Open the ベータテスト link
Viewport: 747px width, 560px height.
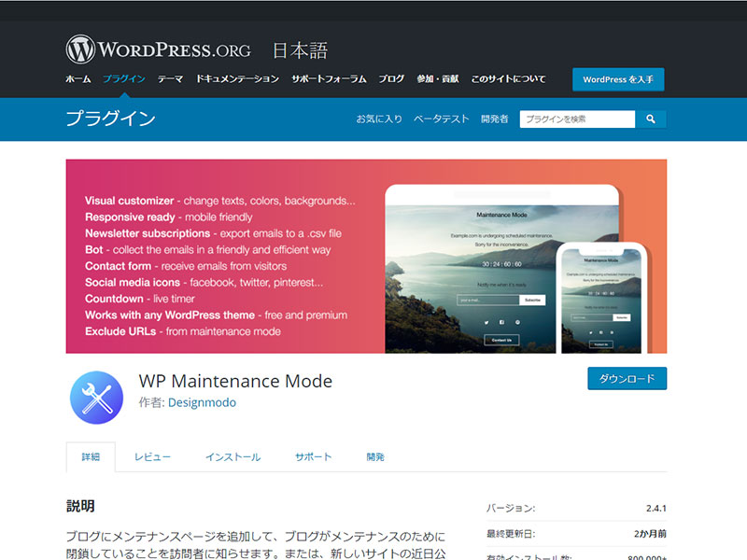click(441, 119)
